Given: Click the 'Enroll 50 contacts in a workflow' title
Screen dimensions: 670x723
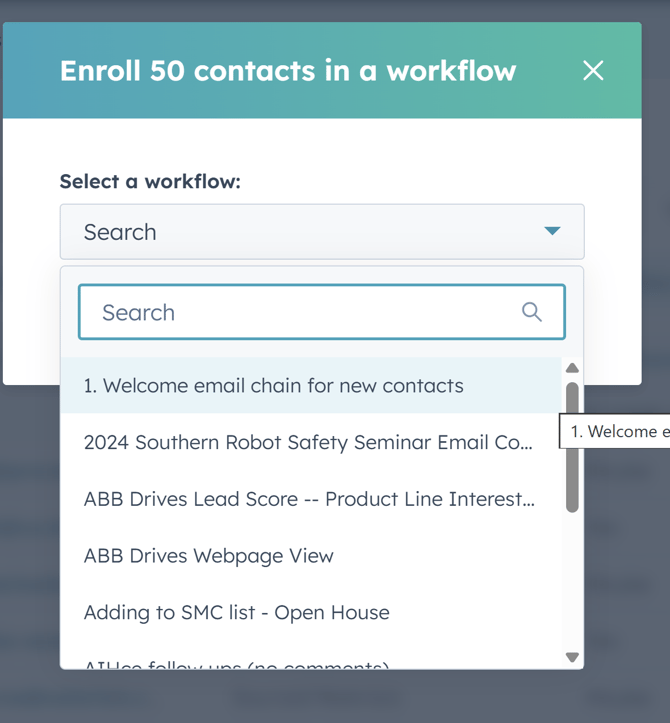Looking at the screenshot, I should tap(288, 71).
